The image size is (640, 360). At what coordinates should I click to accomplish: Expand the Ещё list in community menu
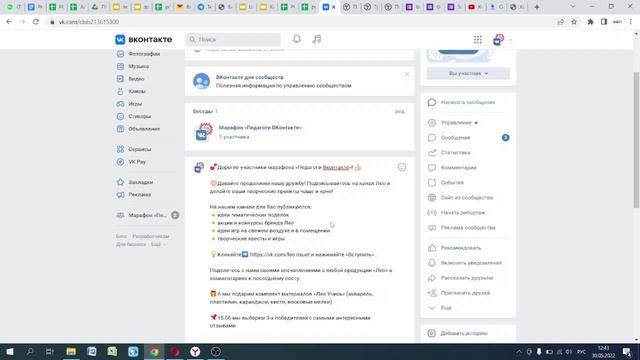point(446,308)
